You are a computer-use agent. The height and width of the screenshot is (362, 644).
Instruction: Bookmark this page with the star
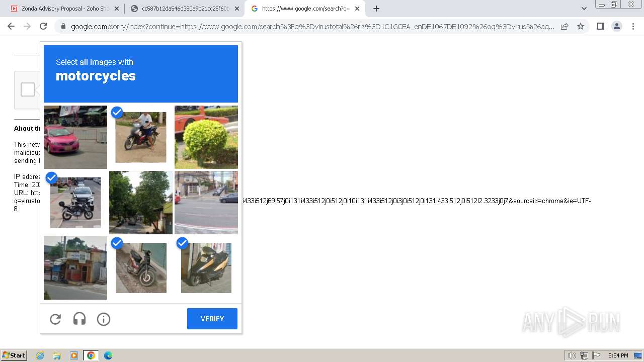pyautogui.click(x=581, y=26)
